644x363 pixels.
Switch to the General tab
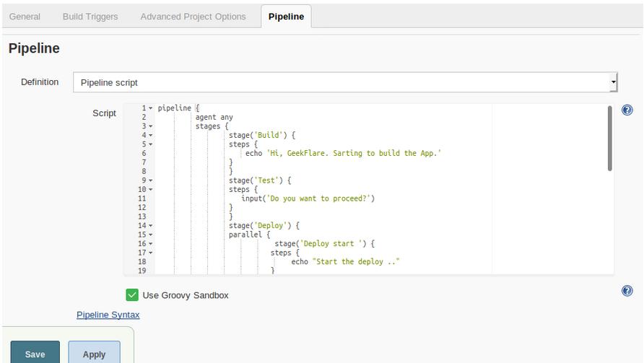coord(25,17)
